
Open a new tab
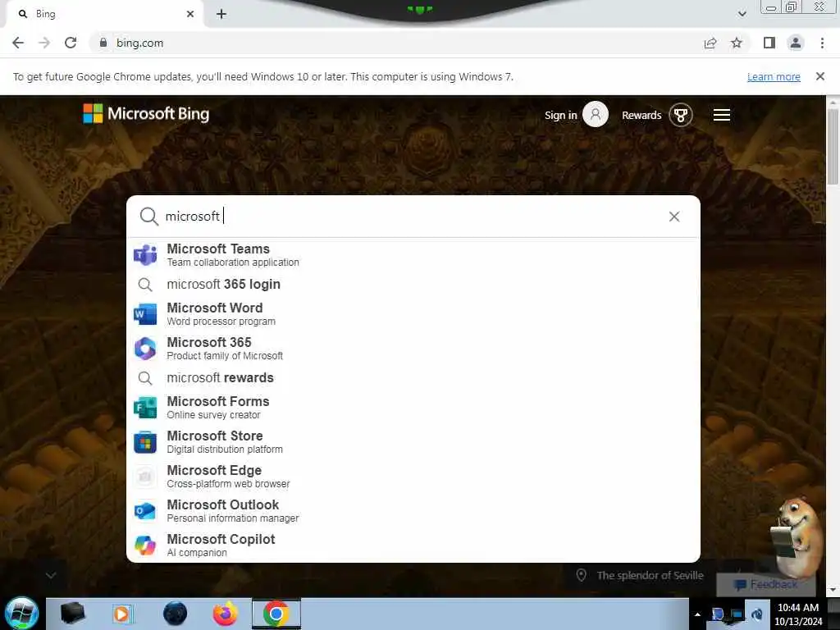(221, 14)
